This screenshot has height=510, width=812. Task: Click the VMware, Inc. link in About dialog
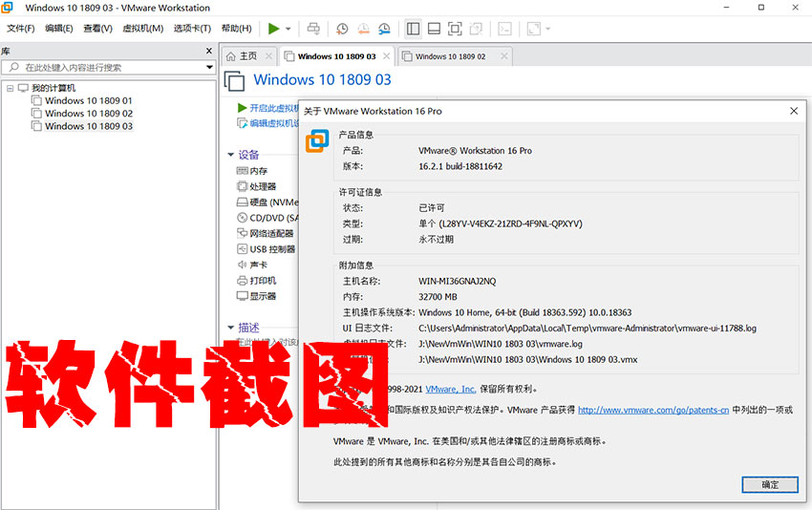point(450,389)
